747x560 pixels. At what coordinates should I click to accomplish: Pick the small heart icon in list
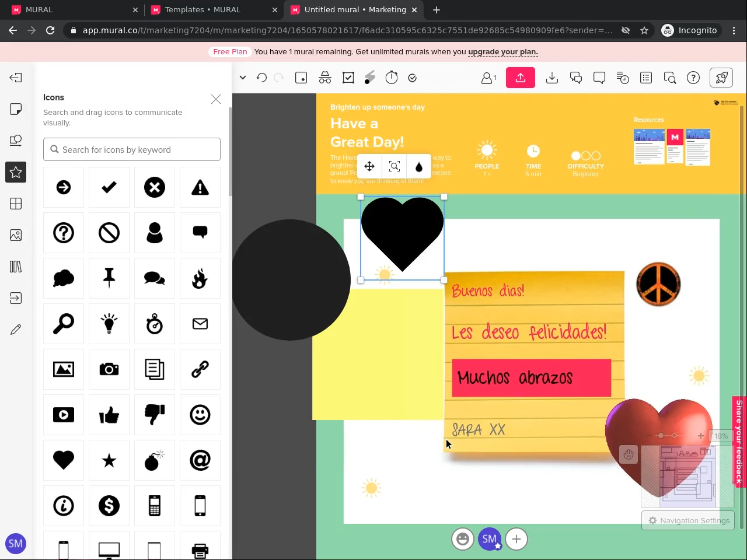[x=64, y=460]
